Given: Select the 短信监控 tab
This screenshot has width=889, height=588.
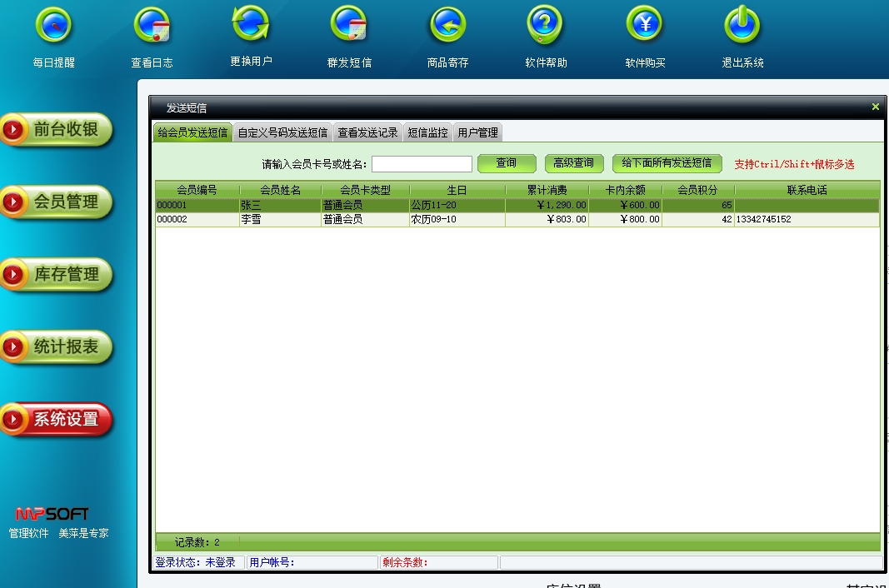Looking at the screenshot, I should [427, 132].
